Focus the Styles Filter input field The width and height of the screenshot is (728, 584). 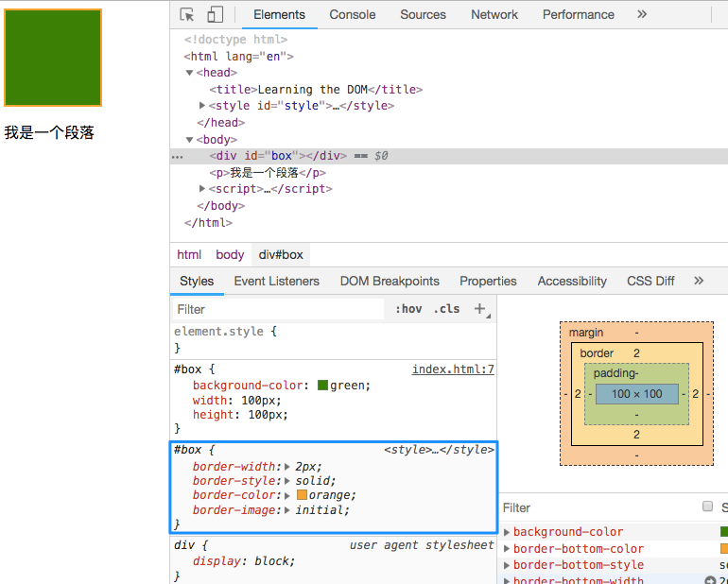[x=279, y=309]
